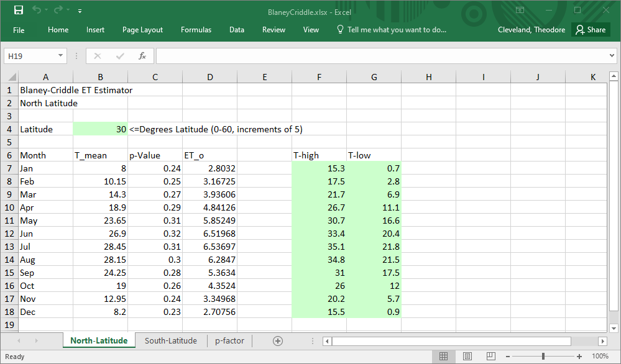621x364 pixels.
Task: Switch to Page Layout view in the status bar
Action: tap(467, 356)
